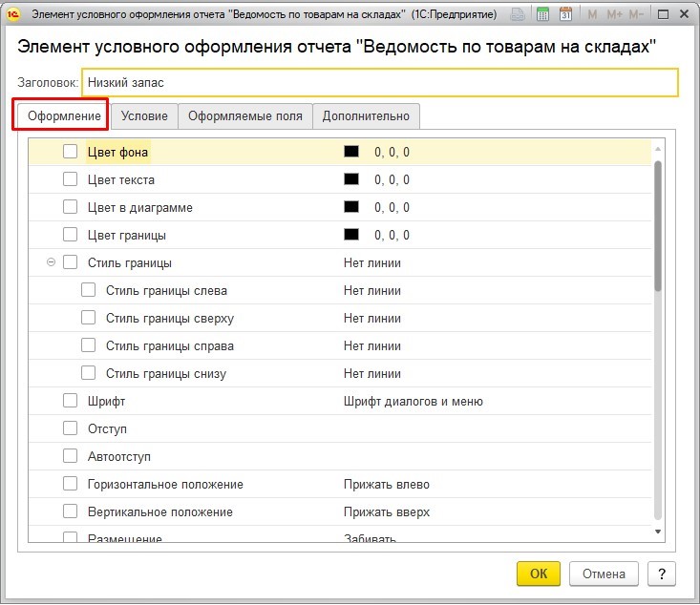
Task: Click the Шрифт диалогов и меню value
Action: click(x=414, y=401)
